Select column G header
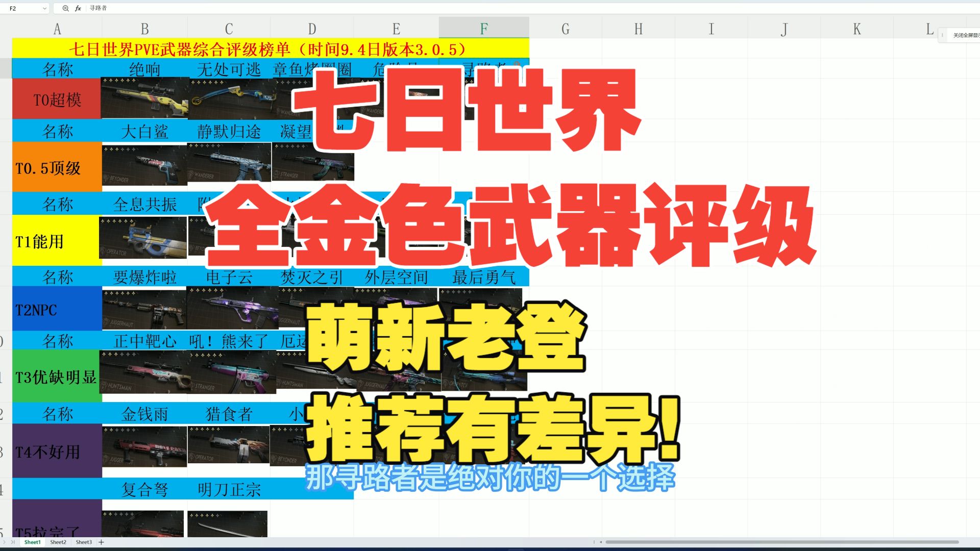The width and height of the screenshot is (980, 551). pyautogui.click(x=566, y=29)
